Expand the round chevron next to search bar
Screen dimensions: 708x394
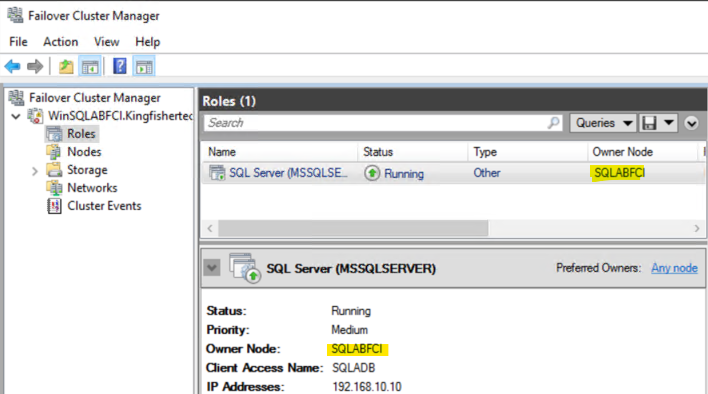pyautogui.click(x=691, y=123)
